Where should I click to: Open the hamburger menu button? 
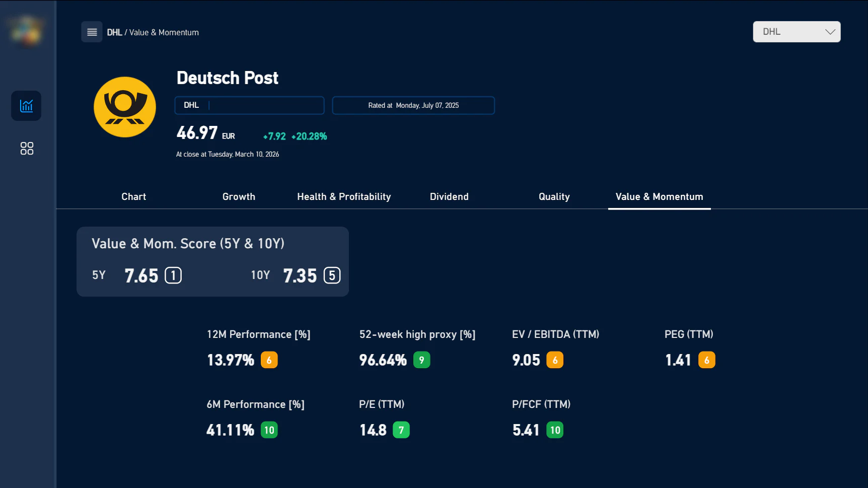coord(92,32)
